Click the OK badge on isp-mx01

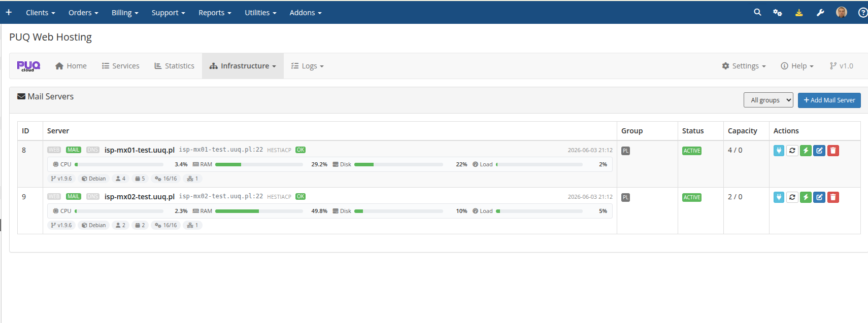click(x=301, y=150)
